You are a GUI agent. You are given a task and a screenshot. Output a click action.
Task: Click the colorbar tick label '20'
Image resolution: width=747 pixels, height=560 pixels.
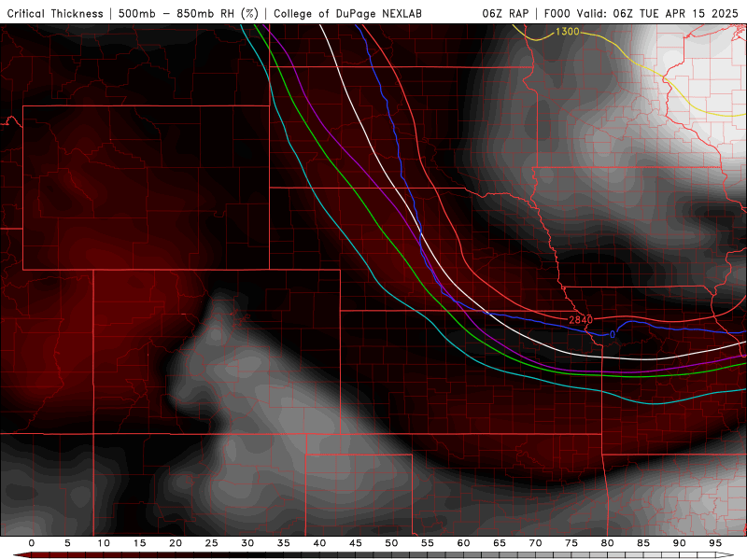click(x=176, y=543)
